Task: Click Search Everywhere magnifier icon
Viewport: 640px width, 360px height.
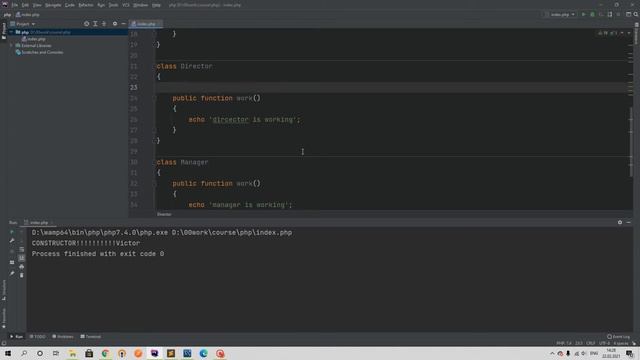Action: [x=636, y=14]
